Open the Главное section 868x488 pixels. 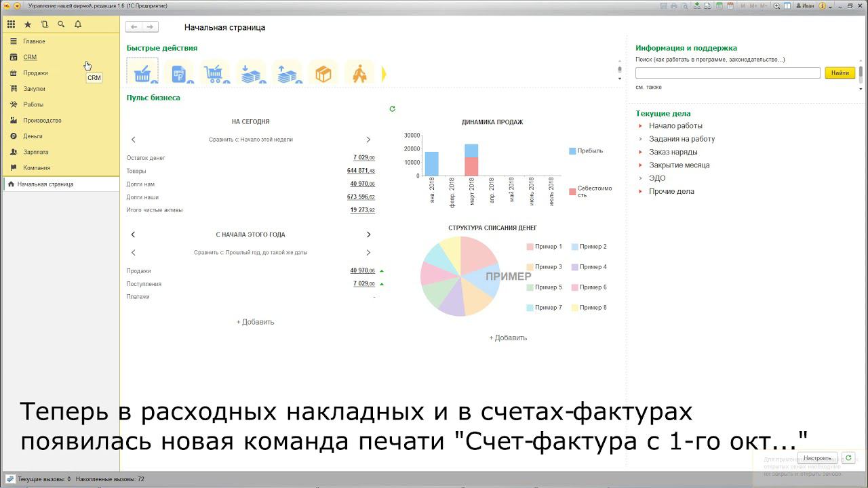pyautogui.click(x=61, y=41)
